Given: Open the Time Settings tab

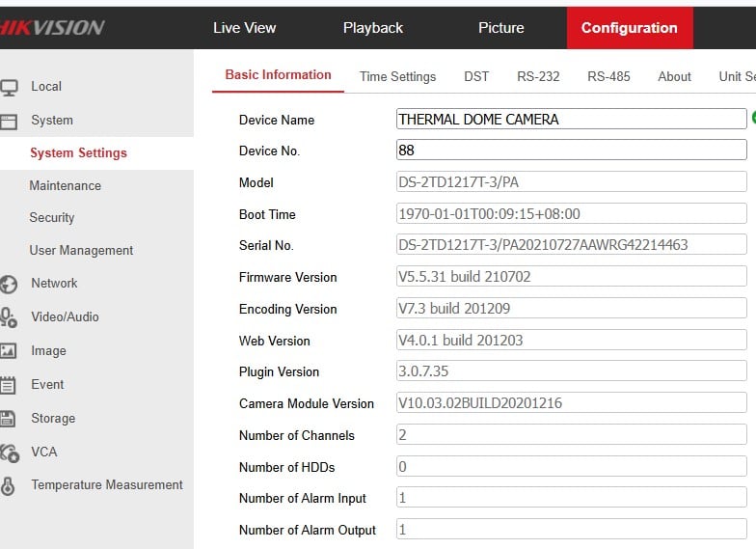Looking at the screenshot, I should pos(397,77).
